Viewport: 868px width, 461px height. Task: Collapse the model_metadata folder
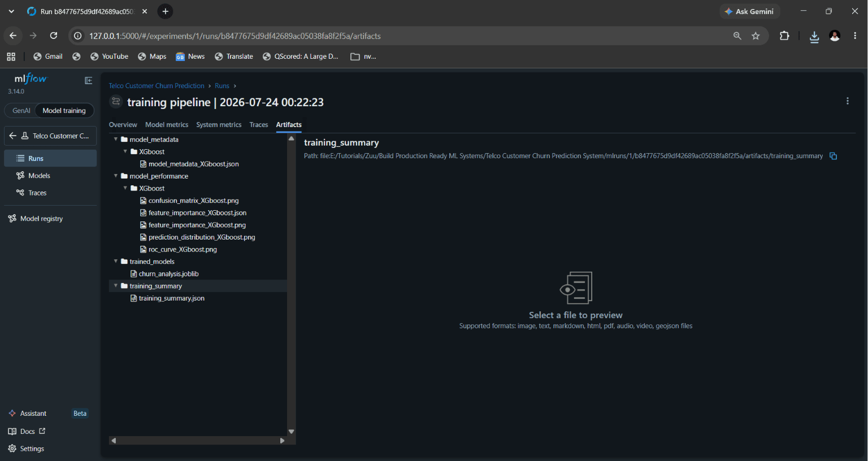(116, 139)
